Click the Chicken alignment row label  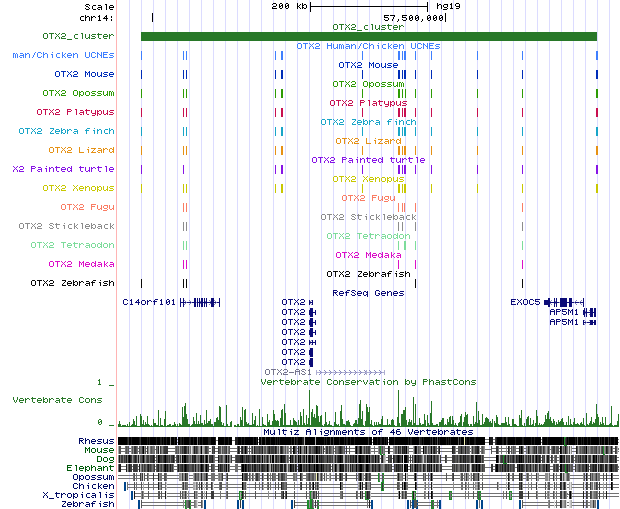pyautogui.click(x=93, y=486)
